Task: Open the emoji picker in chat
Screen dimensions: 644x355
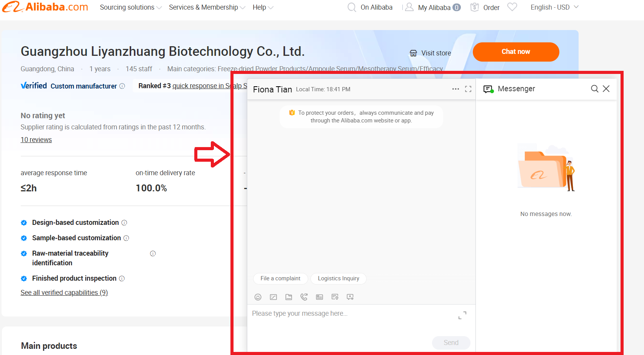Action: click(x=258, y=297)
